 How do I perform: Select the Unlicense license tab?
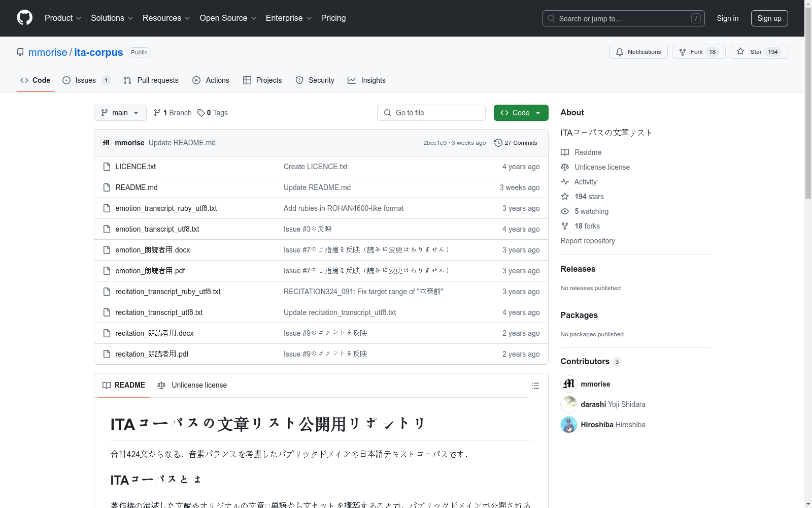pyautogui.click(x=192, y=385)
